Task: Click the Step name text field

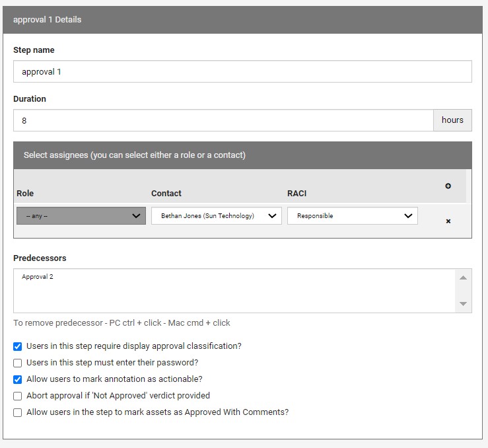Action: point(242,71)
